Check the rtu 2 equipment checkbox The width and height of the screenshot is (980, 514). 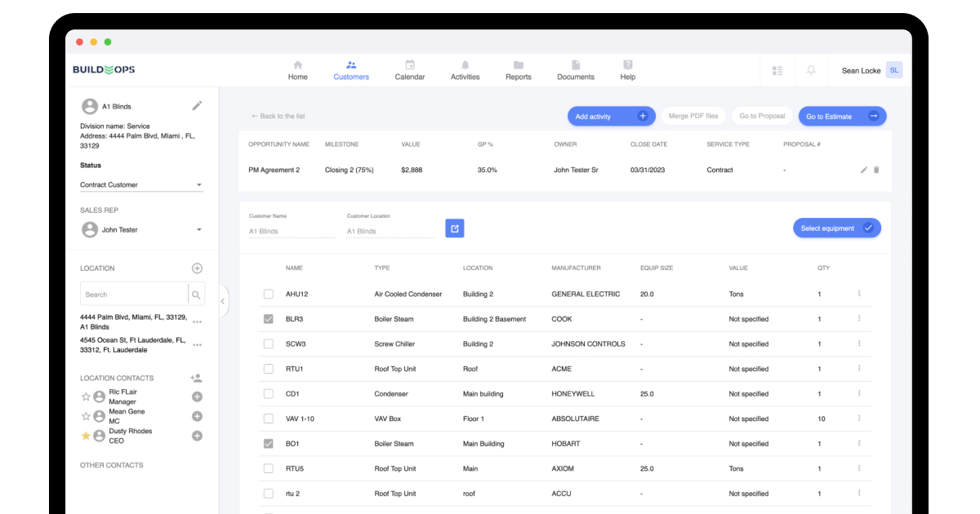(269, 494)
